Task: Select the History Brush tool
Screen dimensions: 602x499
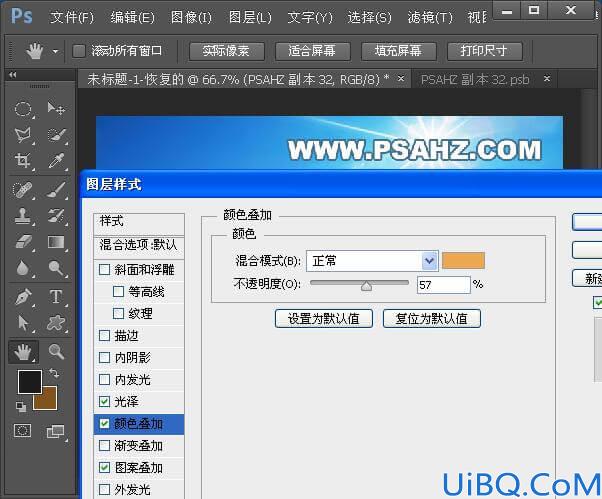Action: (x=56, y=216)
